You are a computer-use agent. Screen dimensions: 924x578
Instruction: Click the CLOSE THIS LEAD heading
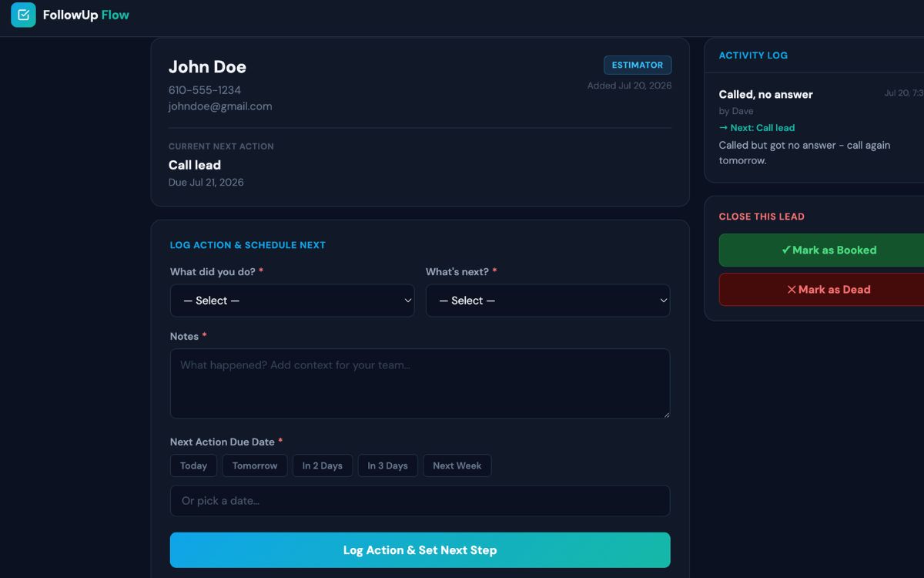[762, 217]
